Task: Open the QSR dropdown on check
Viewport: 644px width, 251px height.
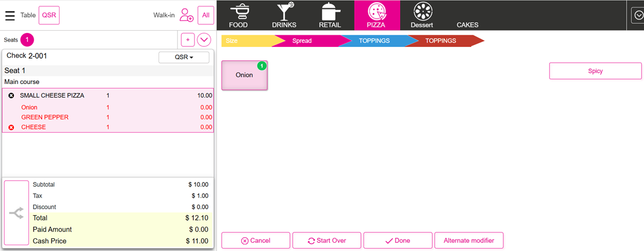Action: click(183, 57)
